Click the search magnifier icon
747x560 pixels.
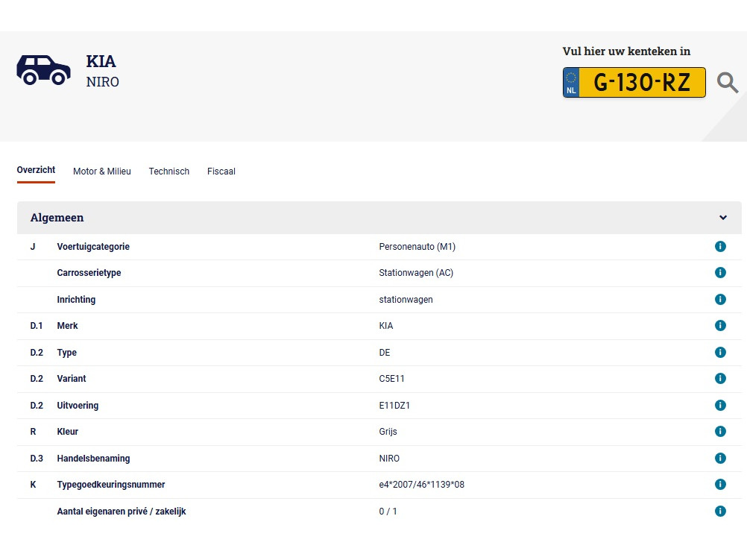click(x=728, y=83)
